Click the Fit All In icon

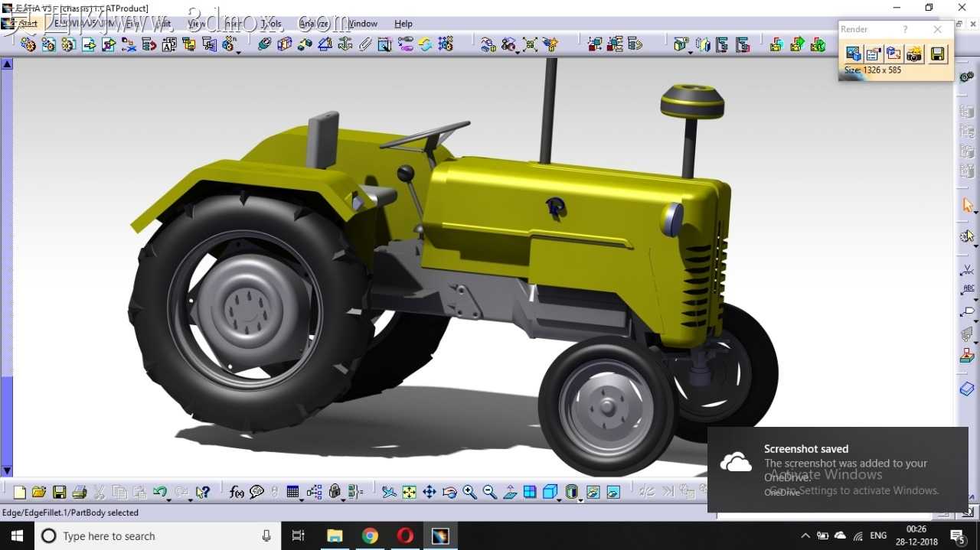[409, 492]
